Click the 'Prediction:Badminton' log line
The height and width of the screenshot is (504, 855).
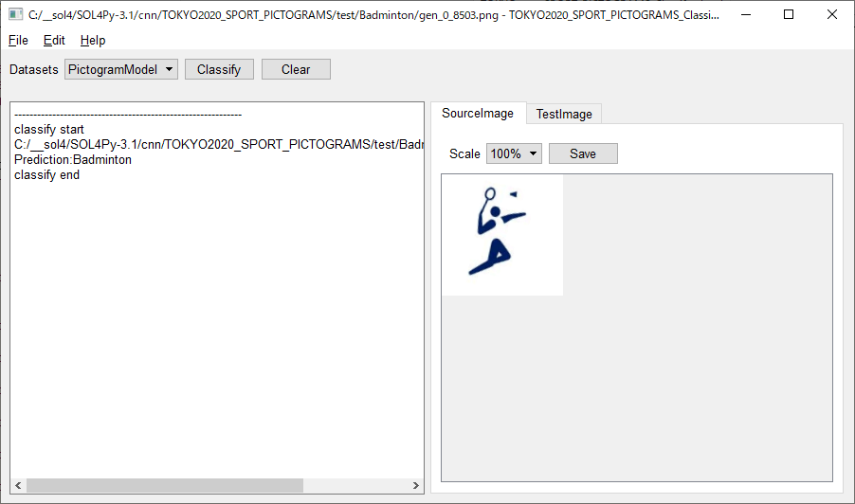tap(73, 160)
